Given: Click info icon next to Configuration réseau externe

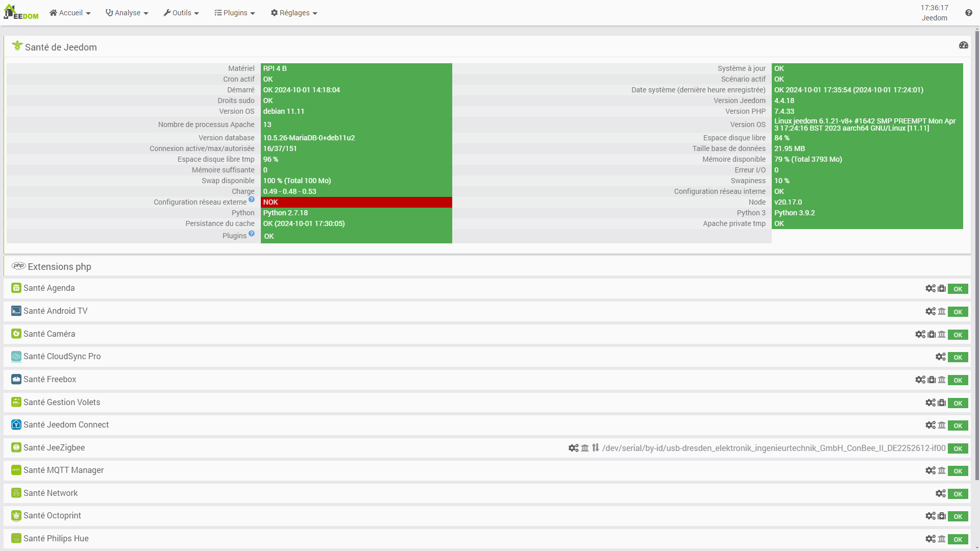Looking at the screenshot, I should 252,199.
